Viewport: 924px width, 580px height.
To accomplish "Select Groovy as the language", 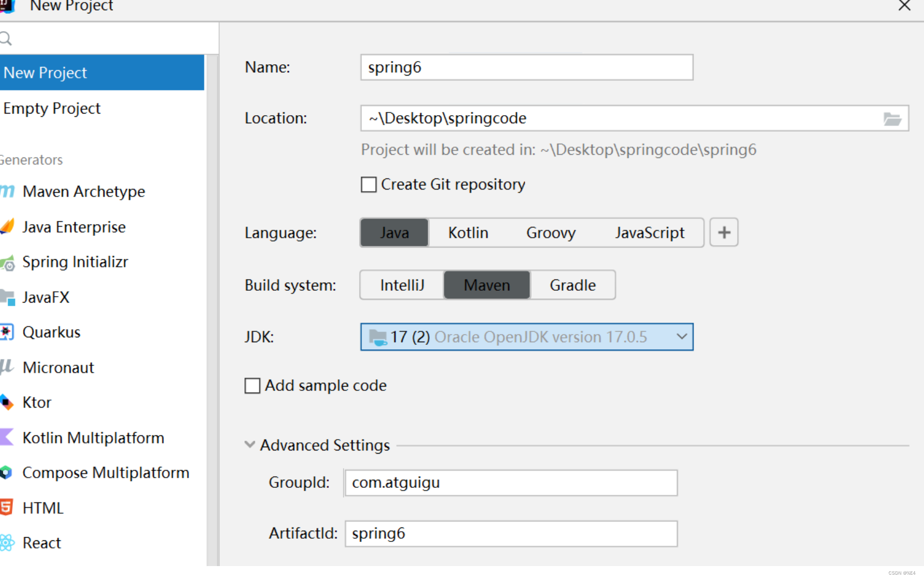I will point(551,232).
